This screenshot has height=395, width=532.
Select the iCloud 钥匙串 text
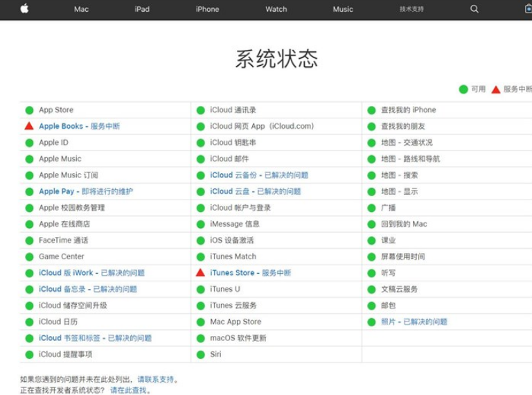(233, 143)
